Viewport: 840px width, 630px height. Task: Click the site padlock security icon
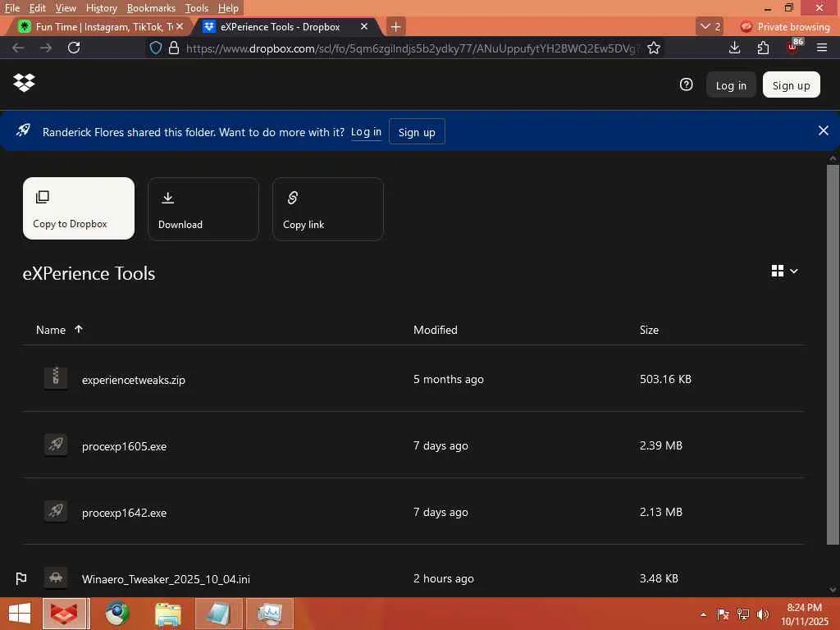point(174,48)
